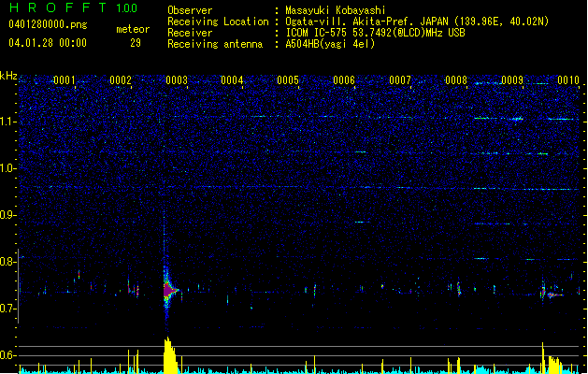The image size is (588, 374).
Task: Click time marker 0010
Action: click(568, 80)
